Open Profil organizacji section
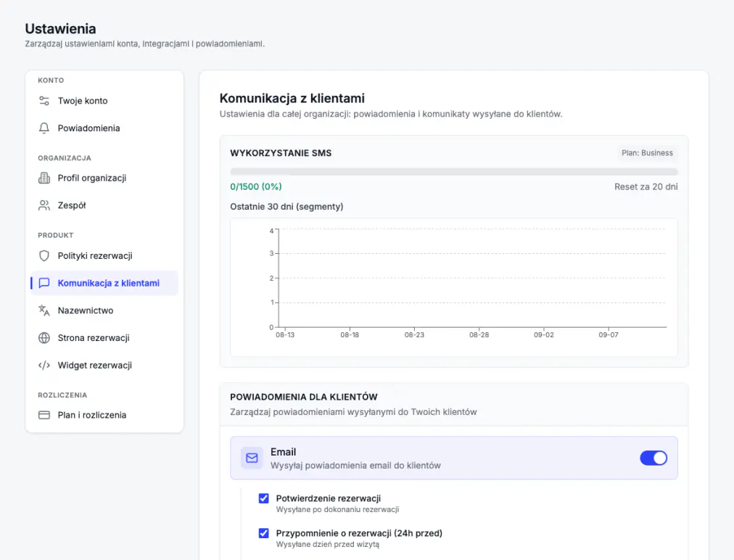 click(104, 178)
